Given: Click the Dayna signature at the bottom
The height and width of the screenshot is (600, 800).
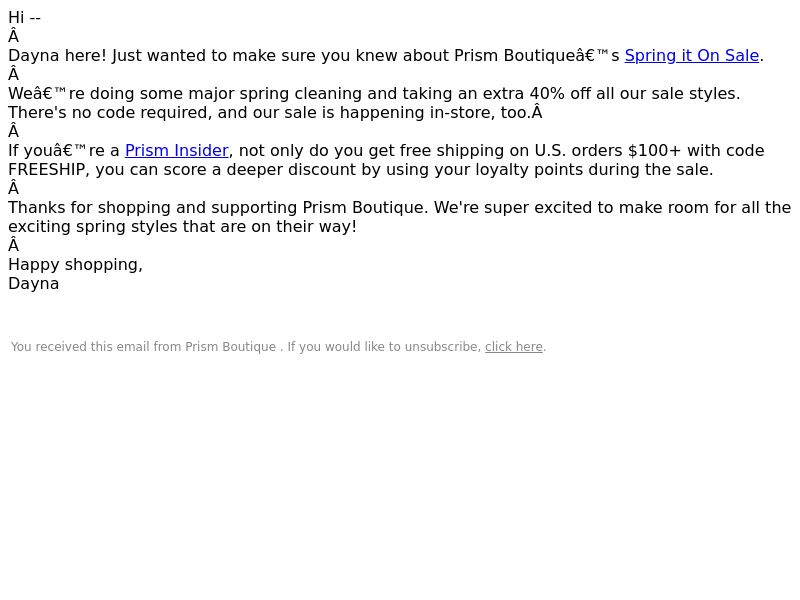Looking at the screenshot, I should pyautogui.click(x=34, y=284).
